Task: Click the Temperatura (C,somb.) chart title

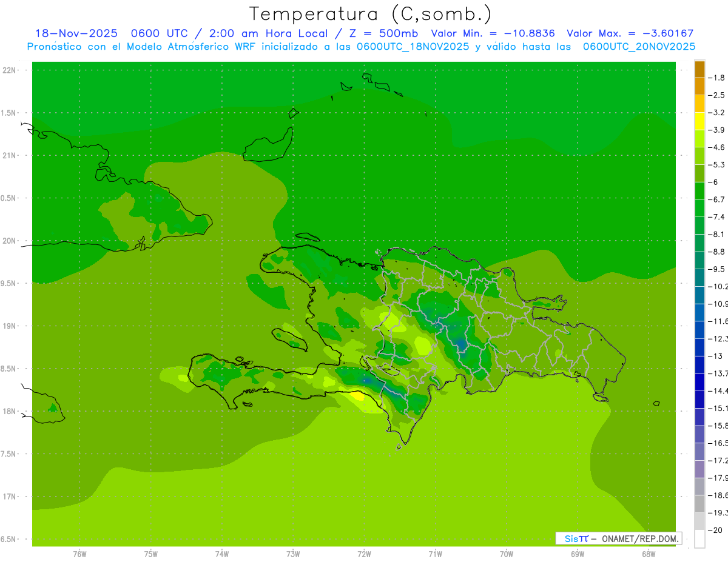Action: pos(370,13)
